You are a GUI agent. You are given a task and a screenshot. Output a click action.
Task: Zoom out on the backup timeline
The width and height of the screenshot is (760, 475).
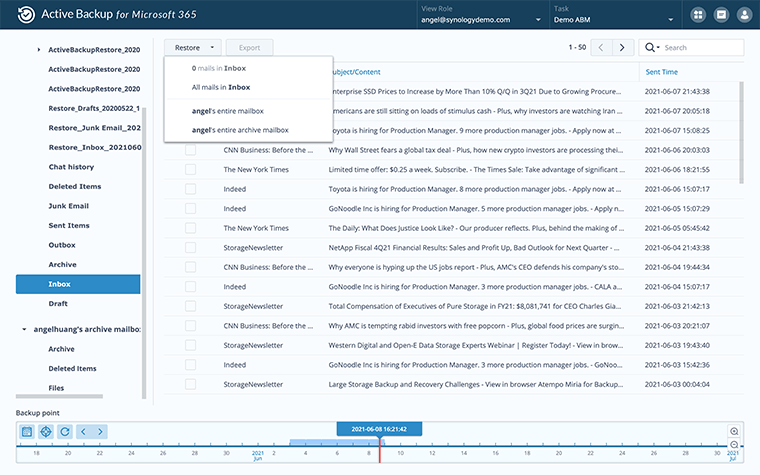pos(735,445)
